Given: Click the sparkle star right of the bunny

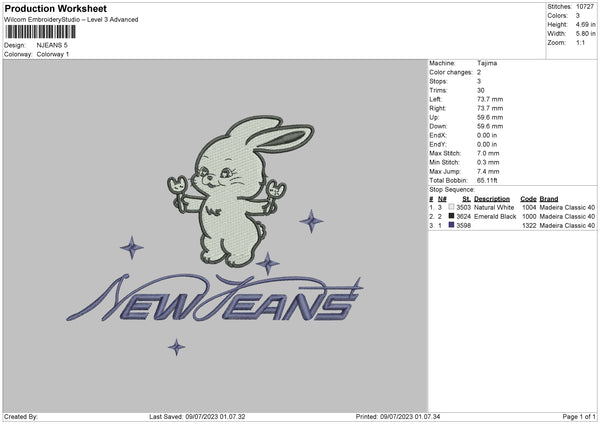Looking at the screenshot, I should (x=312, y=221).
